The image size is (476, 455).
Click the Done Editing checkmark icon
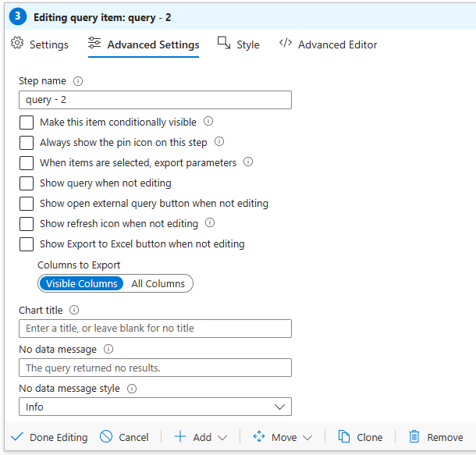tap(17, 437)
